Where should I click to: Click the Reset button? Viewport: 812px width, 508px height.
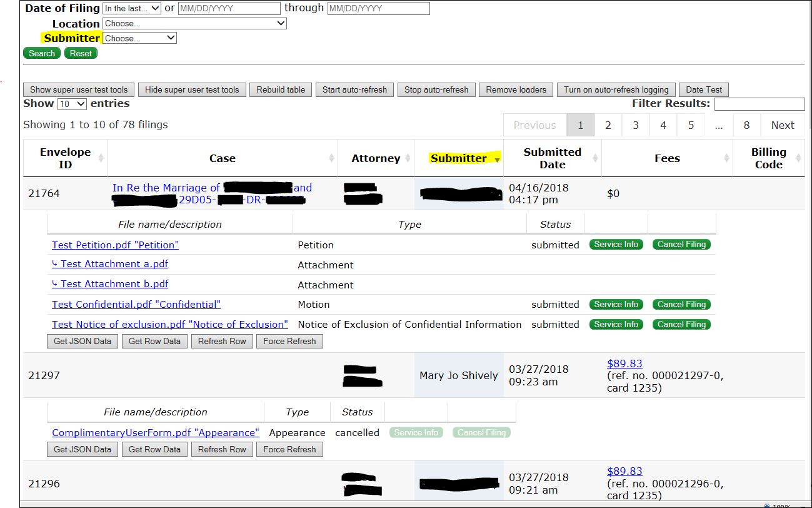tap(80, 53)
